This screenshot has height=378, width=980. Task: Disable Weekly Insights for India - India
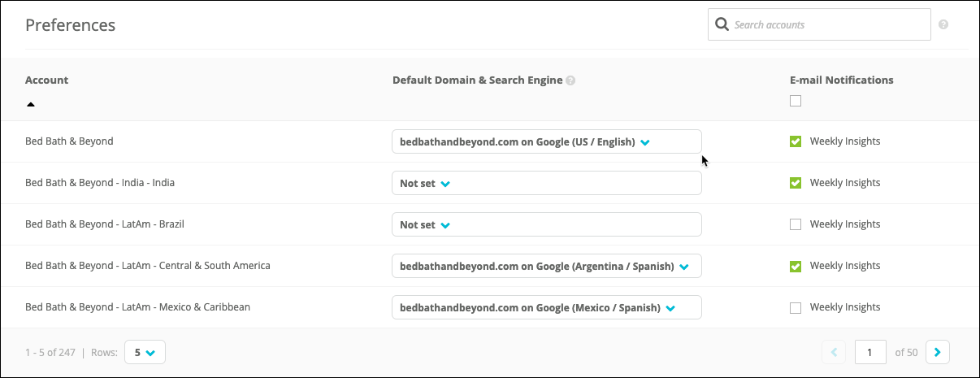click(796, 183)
